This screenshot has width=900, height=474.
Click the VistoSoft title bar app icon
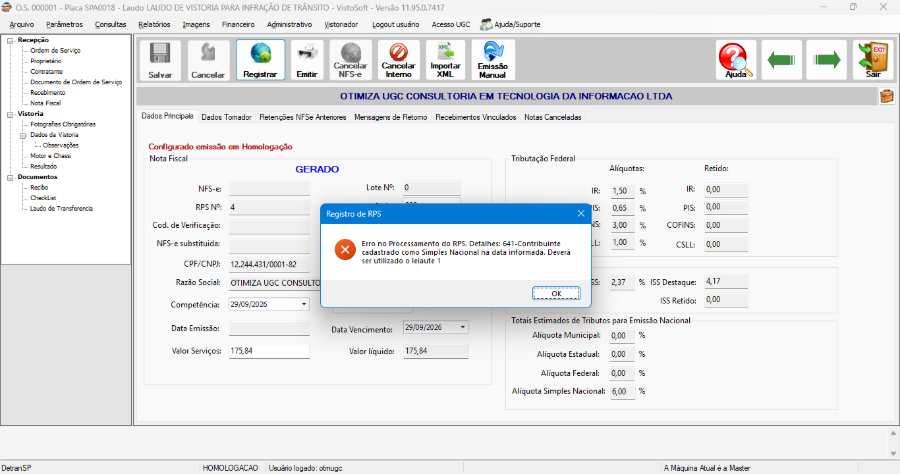(x=6, y=7)
